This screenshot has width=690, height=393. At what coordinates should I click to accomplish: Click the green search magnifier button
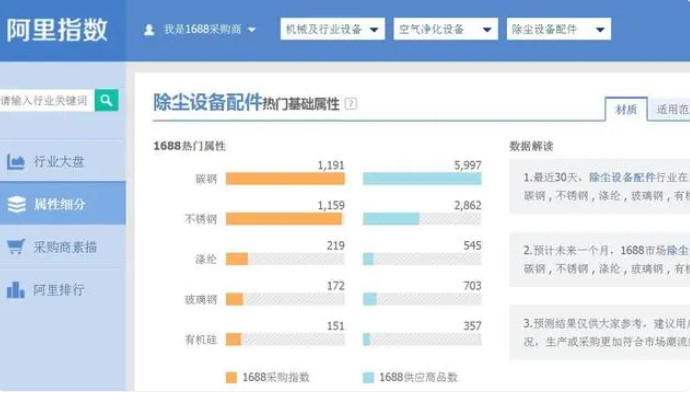tap(106, 100)
